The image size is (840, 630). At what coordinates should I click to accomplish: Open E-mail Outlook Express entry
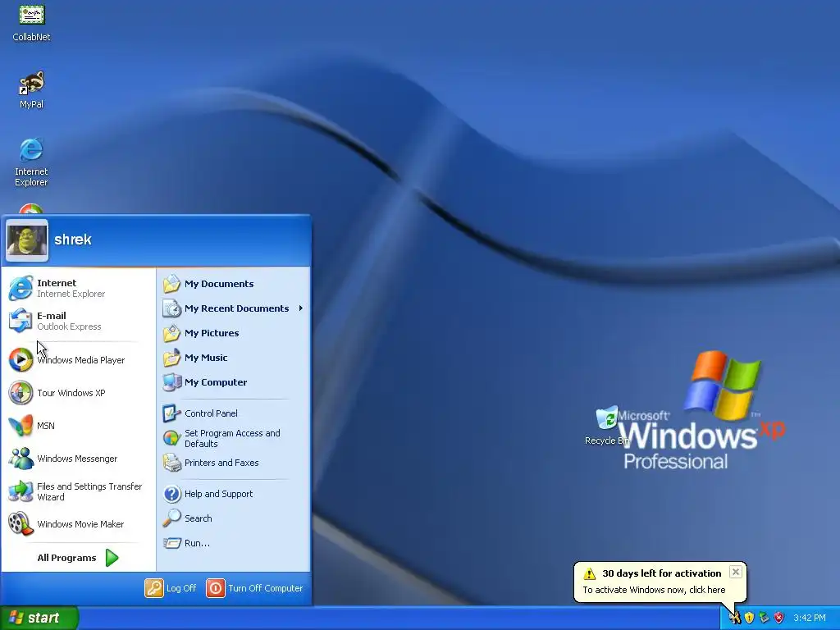[78, 321]
